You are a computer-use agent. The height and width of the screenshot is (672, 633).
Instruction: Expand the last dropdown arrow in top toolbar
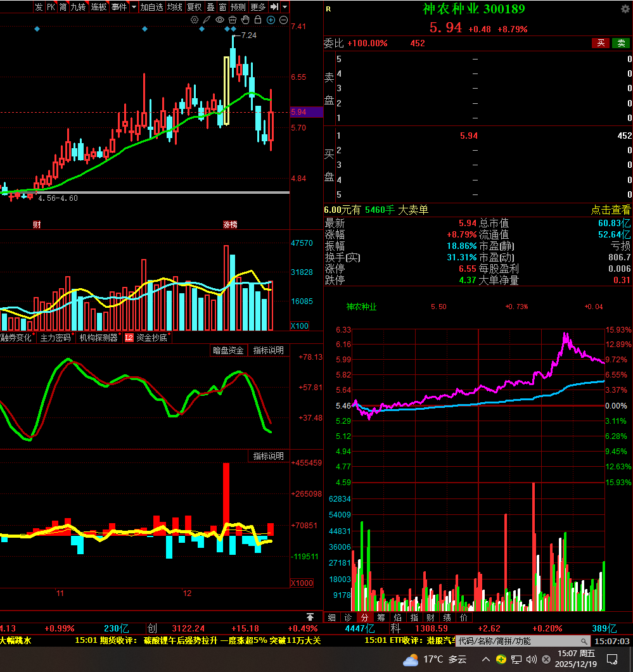click(x=285, y=7)
